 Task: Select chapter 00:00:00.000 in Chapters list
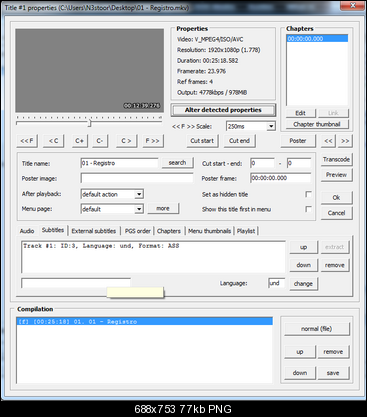click(x=317, y=39)
